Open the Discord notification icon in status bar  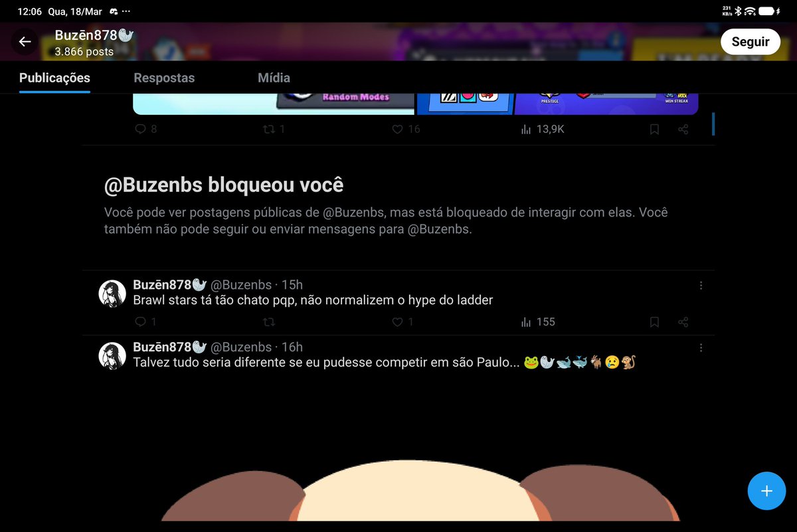click(x=114, y=12)
